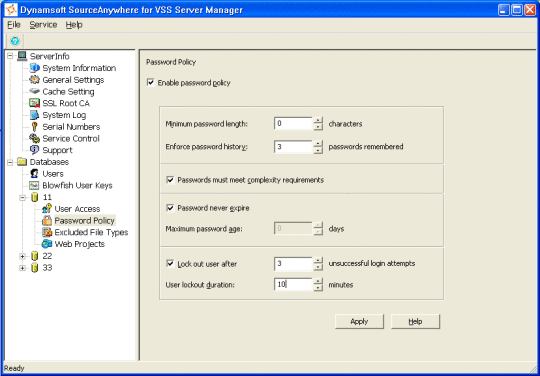
Task: Open the Service menu
Action: click(43, 25)
